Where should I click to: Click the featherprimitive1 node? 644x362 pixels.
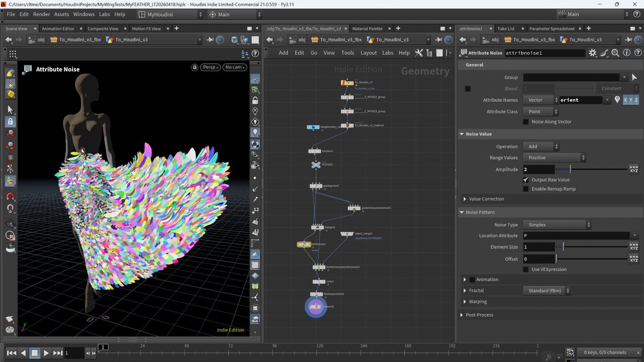(x=316, y=294)
